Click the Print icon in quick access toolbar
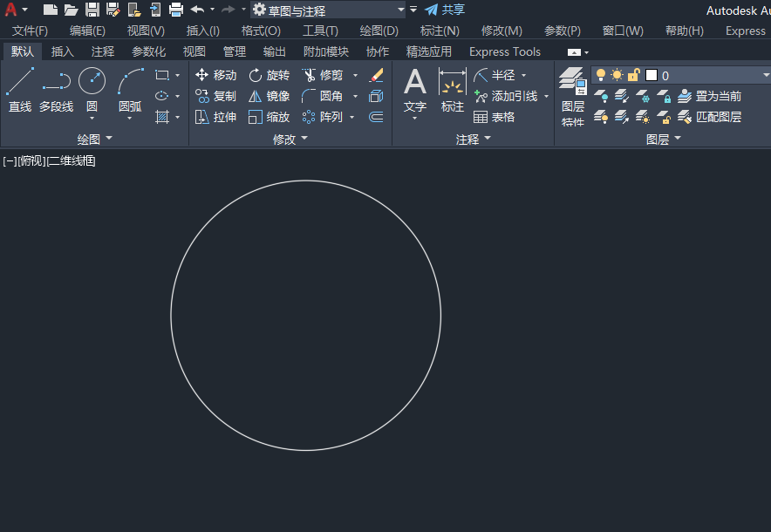 coord(175,10)
